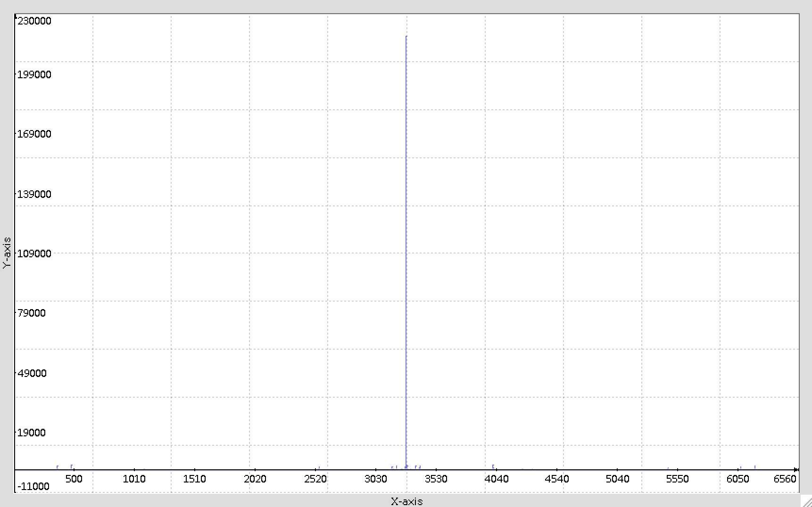The height and width of the screenshot is (507, 812).
Task: Click the 2520 tick label
Action: (315, 479)
